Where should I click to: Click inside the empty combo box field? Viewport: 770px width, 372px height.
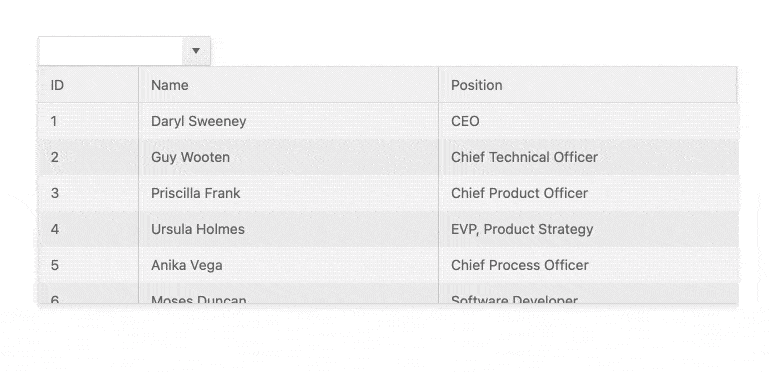pos(110,51)
